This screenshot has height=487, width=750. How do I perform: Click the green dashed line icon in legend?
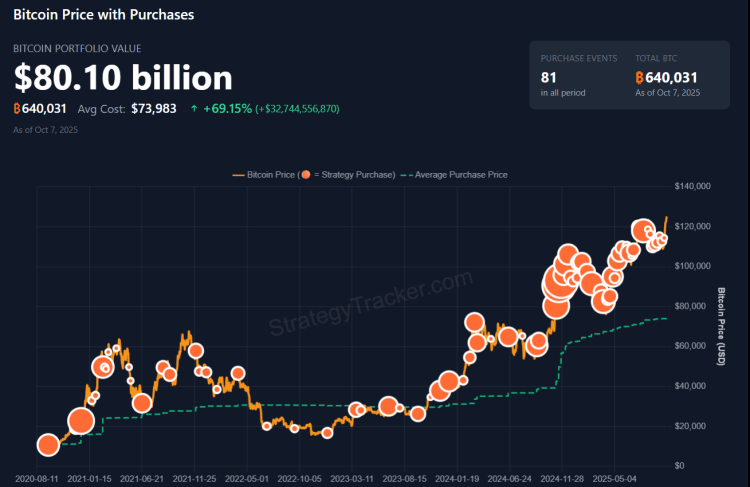pyautogui.click(x=408, y=175)
